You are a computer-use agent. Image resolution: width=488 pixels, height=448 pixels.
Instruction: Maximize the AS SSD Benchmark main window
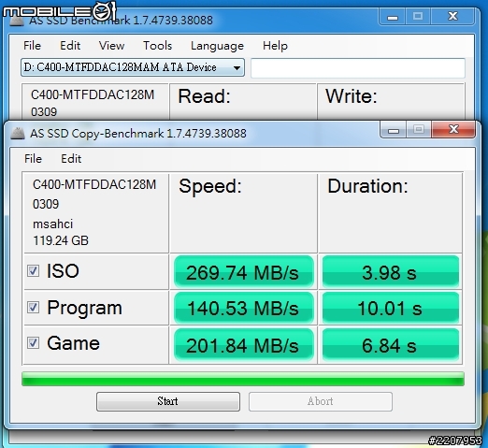tap(418, 16)
